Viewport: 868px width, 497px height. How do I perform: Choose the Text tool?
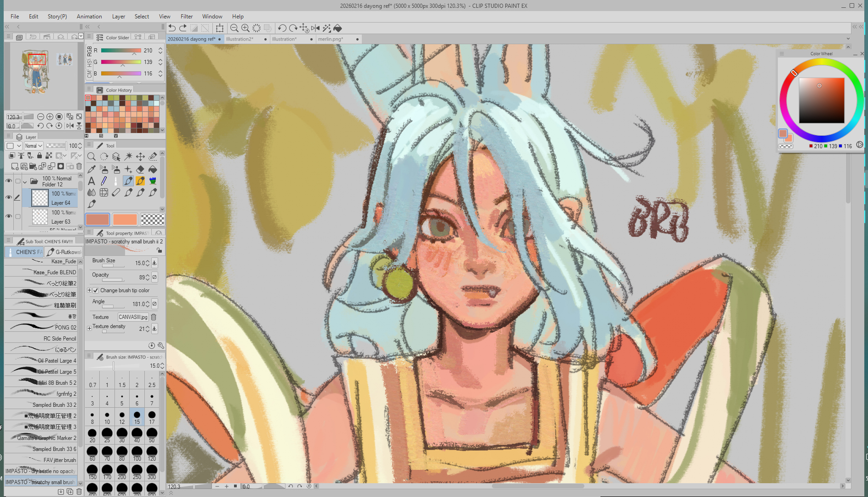(x=91, y=181)
